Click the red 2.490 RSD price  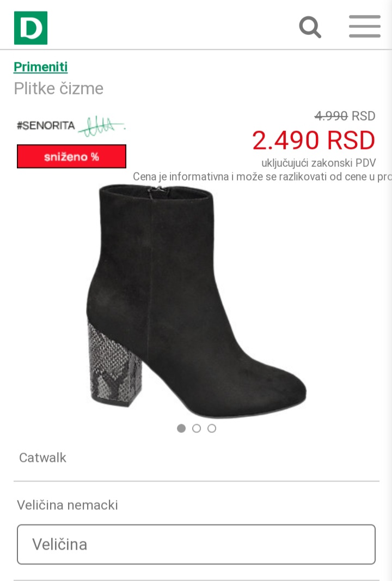[x=314, y=141]
